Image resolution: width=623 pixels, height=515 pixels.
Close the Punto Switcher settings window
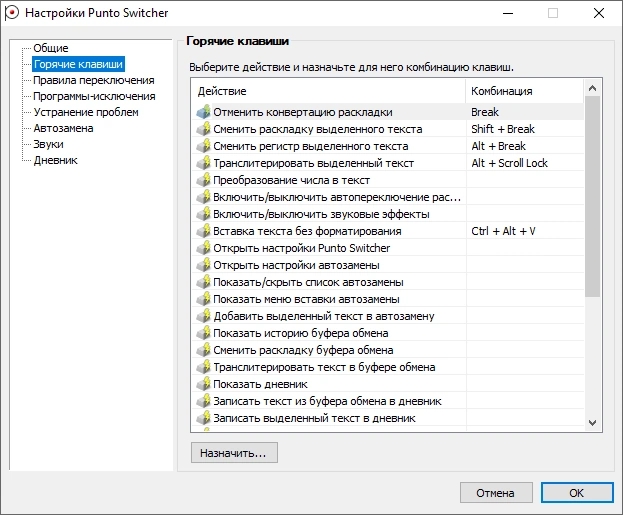pos(599,13)
